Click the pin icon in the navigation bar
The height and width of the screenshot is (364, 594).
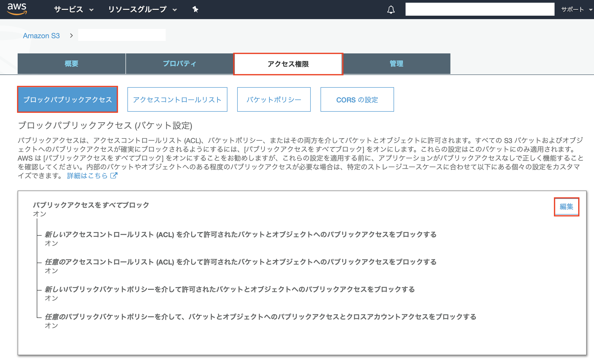click(x=195, y=9)
